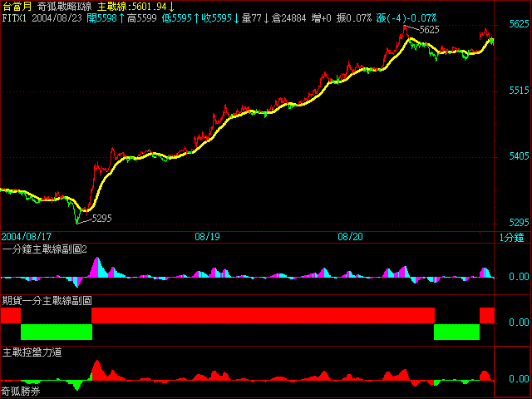Screen dimensions: 532x399
Task: Click the 08/19 date axis label
Action: [207, 236]
